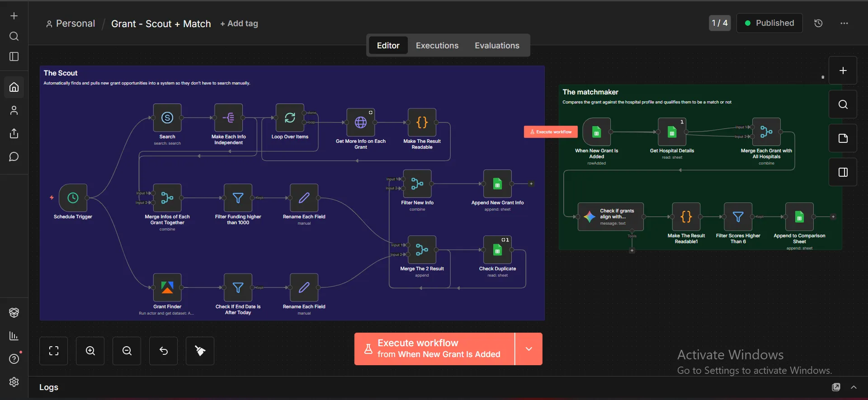The height and width of the screenshot is (400, 868).
Task: Pop out the Logs panel
Action: (836, 387)
